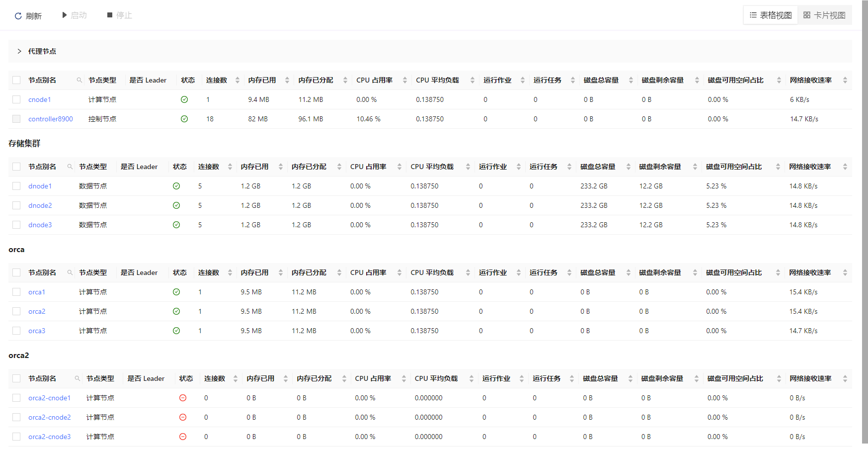Sort orca table by 网络接收速率 arrows
Screen dimensions: 868x450
pyautogui.click(x=845, y=272)
